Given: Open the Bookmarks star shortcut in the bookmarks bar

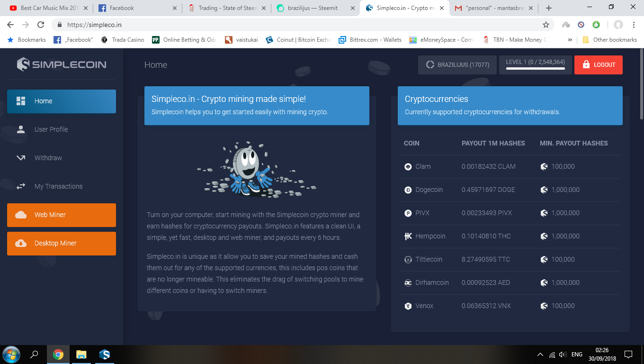Looking at the screenshot, I should [27, 40].
